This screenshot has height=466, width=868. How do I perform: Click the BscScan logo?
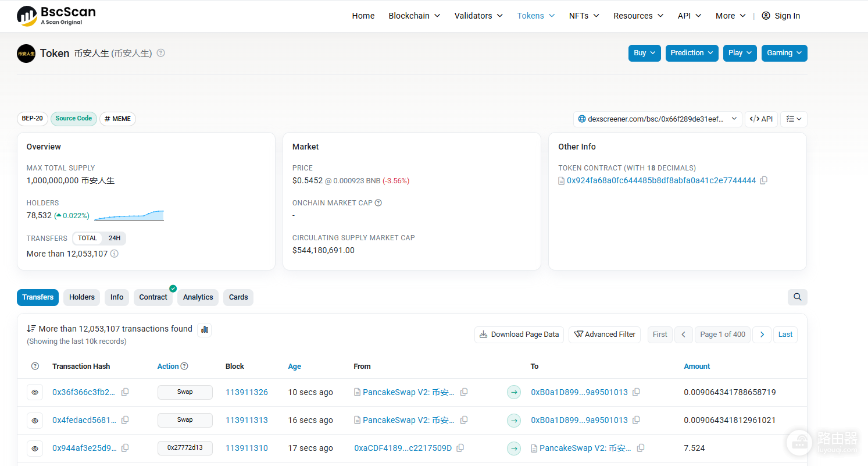click(x=56, y=16)
